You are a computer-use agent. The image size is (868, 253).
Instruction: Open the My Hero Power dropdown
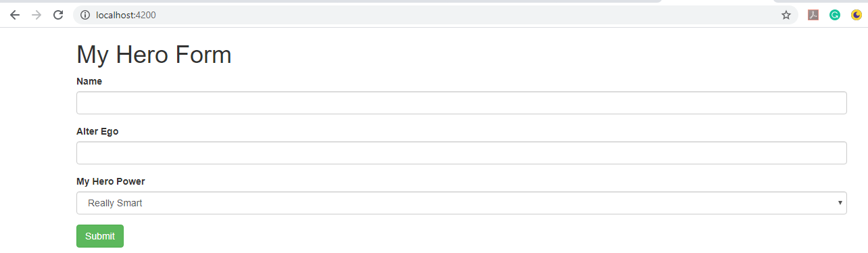point(462,203)
